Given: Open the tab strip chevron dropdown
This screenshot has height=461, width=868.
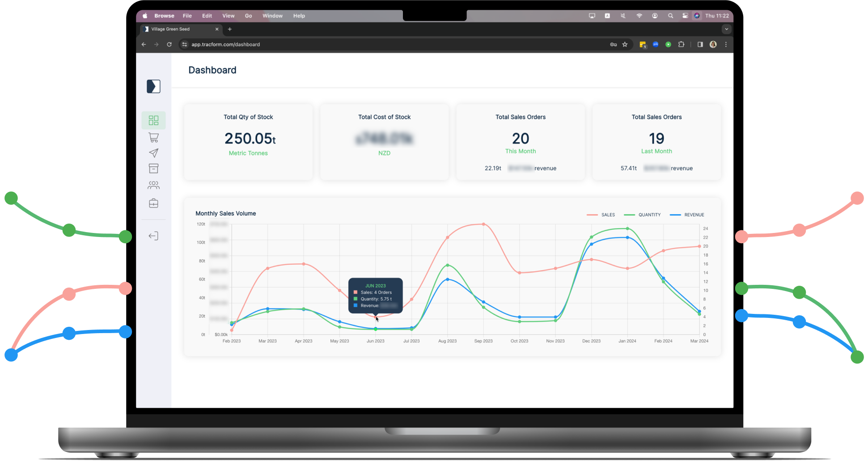Looking at the screenshot, I should coord(726,29).
